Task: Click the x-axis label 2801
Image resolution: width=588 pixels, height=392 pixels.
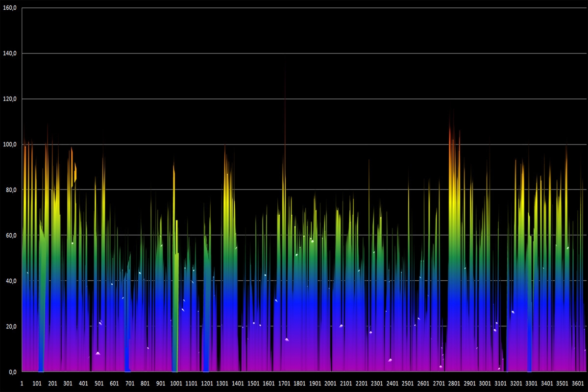Action: pos(454,384)
